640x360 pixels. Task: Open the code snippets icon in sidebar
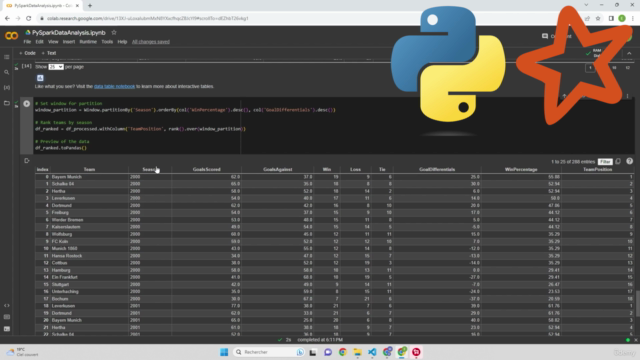pos(7,305)
